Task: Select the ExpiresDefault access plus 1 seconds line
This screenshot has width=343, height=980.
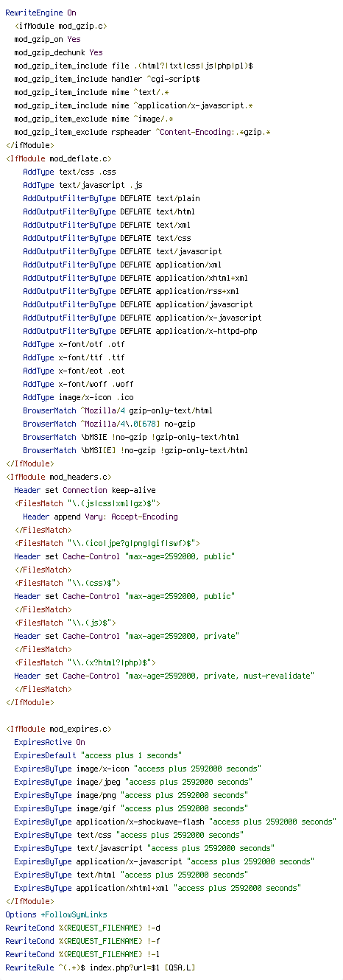Action: pos(98,755)
